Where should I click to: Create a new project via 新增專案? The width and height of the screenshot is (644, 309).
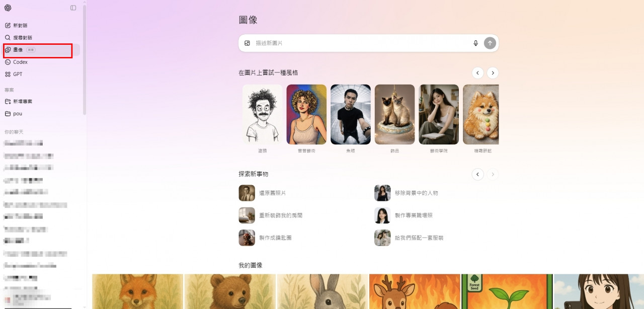[x=22, y=101]
